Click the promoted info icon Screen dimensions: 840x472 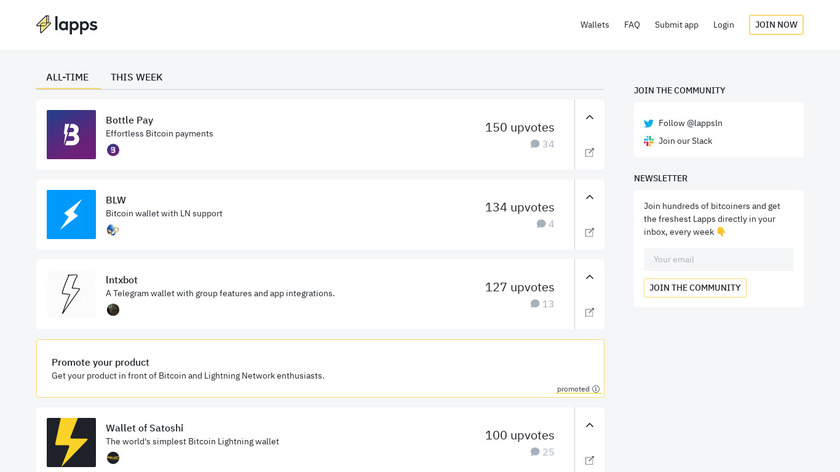point(596,389)
